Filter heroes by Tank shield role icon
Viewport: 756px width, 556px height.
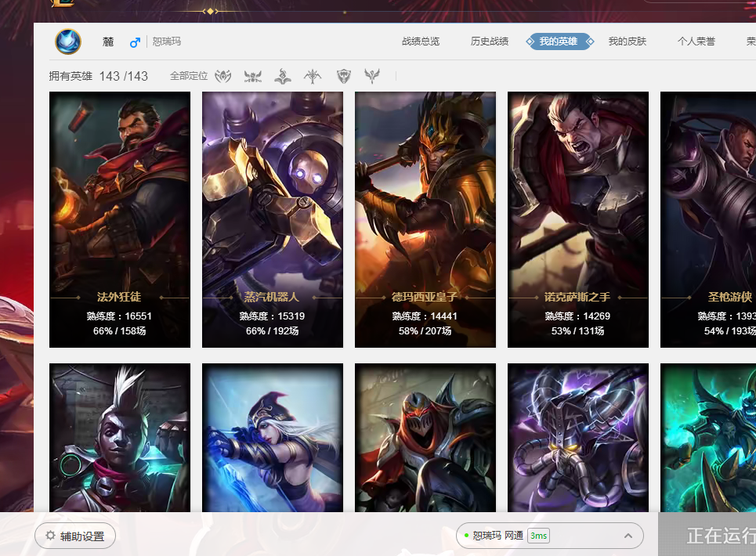[343, 76]
